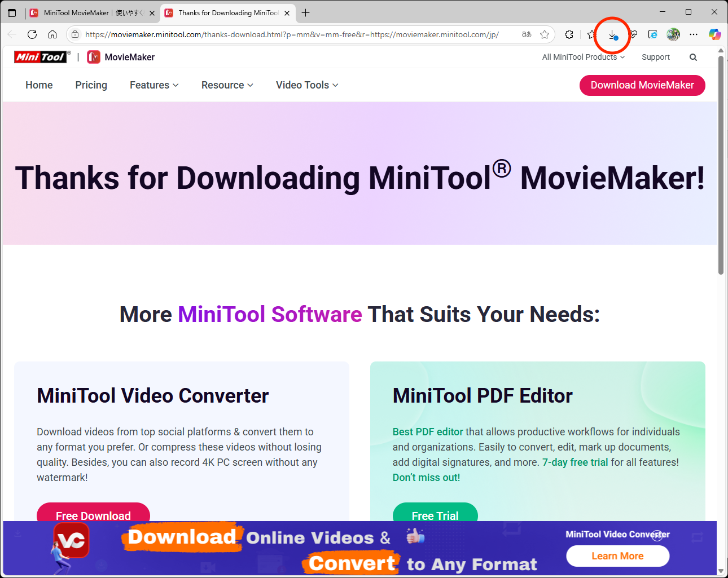Close the Thanks for Downloading tab

click(x=287, y=13)
